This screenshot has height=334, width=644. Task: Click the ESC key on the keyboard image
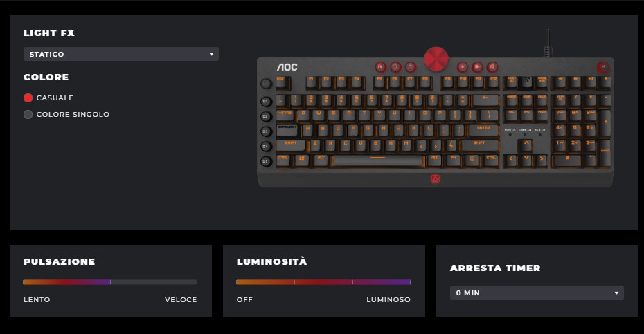tap(282, 82)
